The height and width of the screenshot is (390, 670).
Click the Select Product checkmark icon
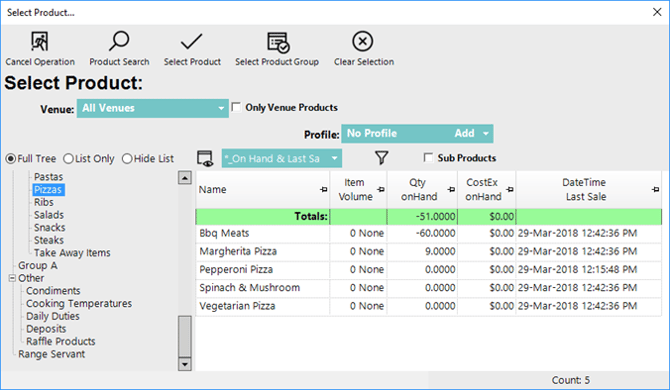[191, 42]
